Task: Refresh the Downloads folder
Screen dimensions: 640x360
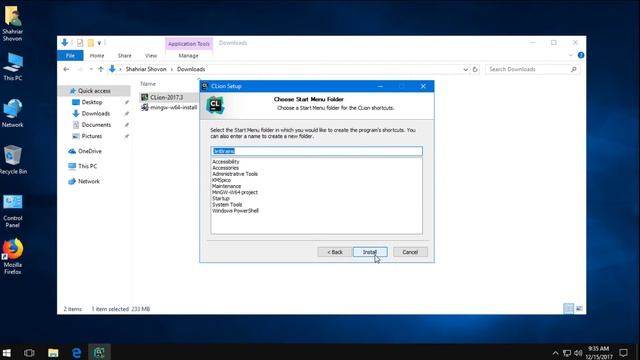Action: click(475, 69)
